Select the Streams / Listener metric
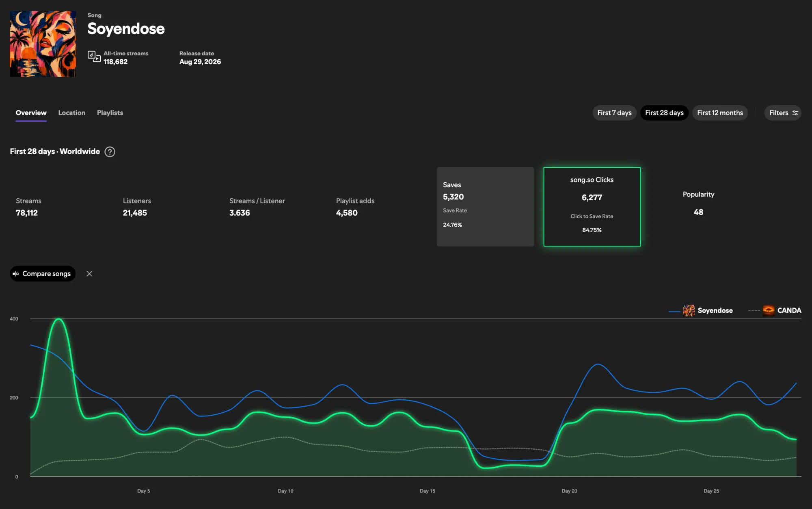The image size is (812, 509). click(257, 207)
